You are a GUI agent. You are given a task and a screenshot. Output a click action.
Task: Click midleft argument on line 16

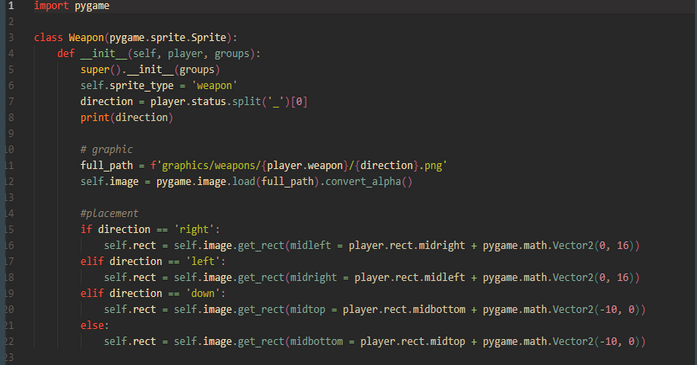click(x=310, y=245)
